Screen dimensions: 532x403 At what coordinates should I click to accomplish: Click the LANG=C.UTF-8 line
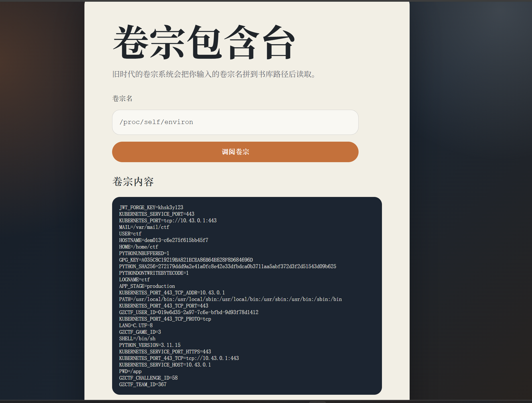136,325
